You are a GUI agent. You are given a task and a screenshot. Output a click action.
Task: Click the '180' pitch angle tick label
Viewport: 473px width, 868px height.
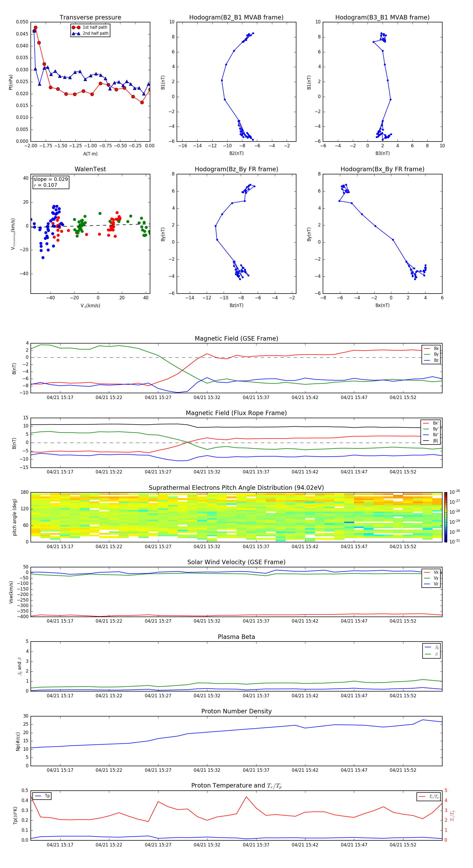coord(25,492)
